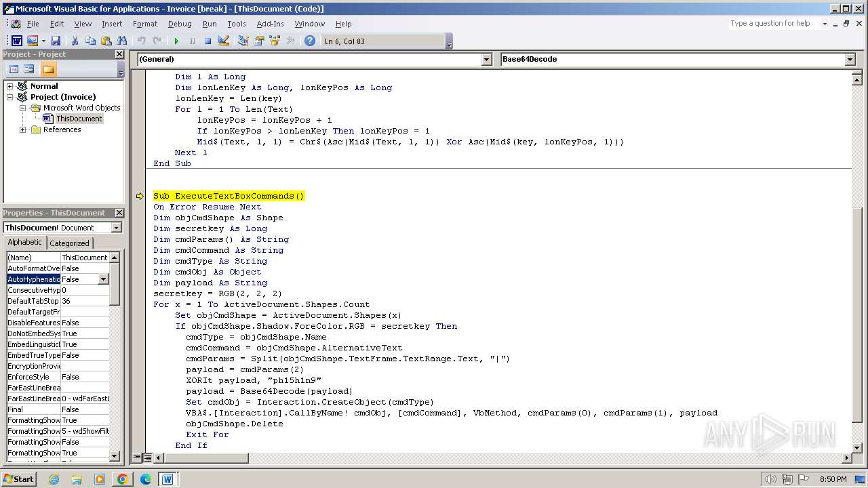Save the project with the floppy icon
Screen dimensions: 868x488
click(x=56, y=41)
